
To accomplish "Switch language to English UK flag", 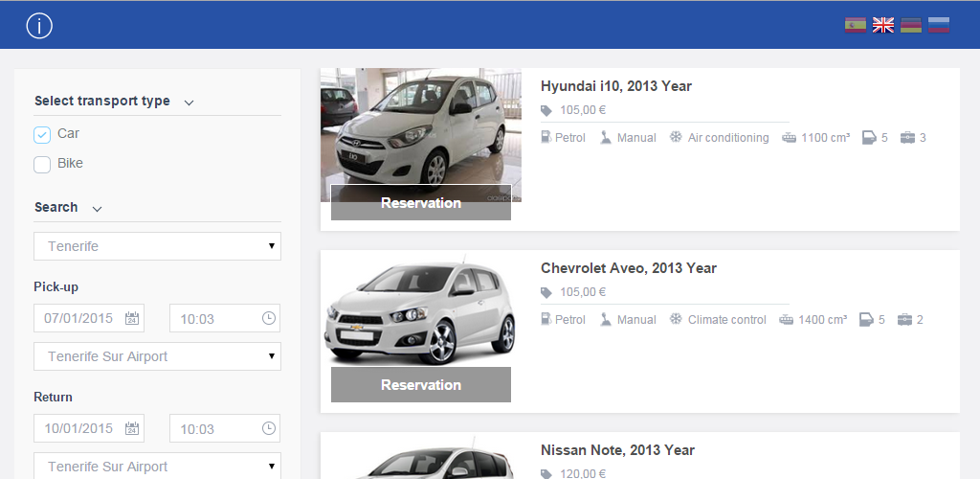I will [883, 25].
